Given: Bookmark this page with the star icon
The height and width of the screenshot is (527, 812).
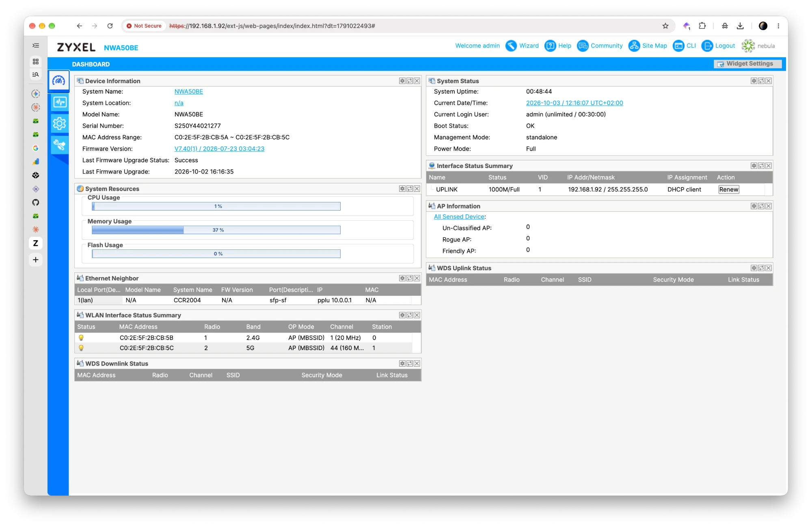Looking at the screenshot, I should click(x=665, y=26).
